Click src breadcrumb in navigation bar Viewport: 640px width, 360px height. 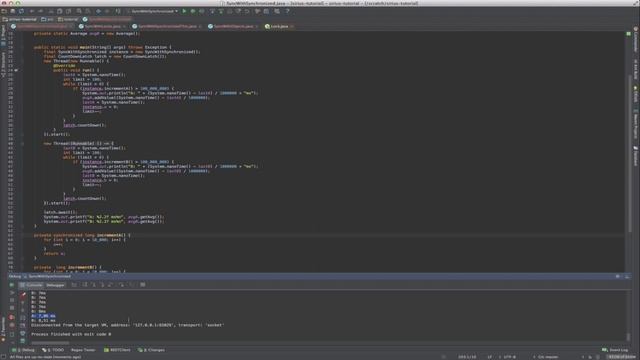tap(48, 19)
